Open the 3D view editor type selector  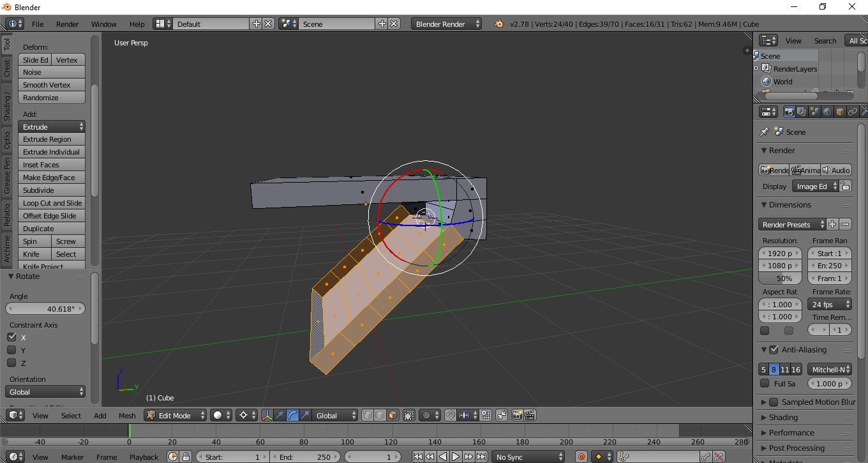[15, 415]
